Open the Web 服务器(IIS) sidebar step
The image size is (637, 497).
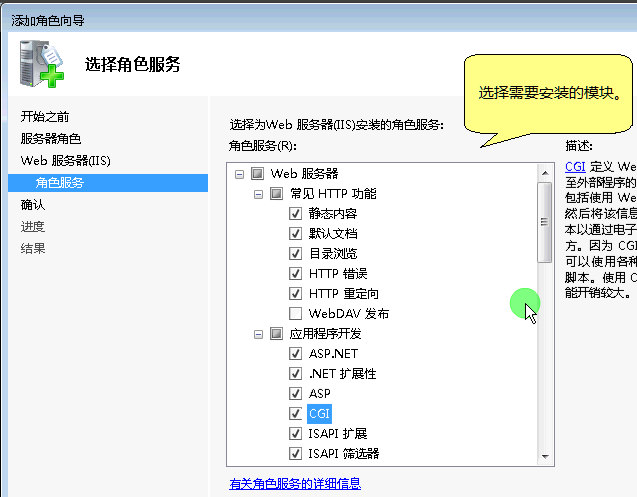66,161
